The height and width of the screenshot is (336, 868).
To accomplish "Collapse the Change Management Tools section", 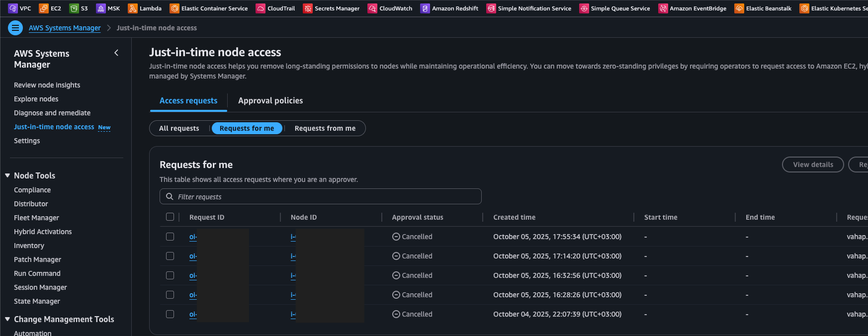I will [x=7, y=319].
